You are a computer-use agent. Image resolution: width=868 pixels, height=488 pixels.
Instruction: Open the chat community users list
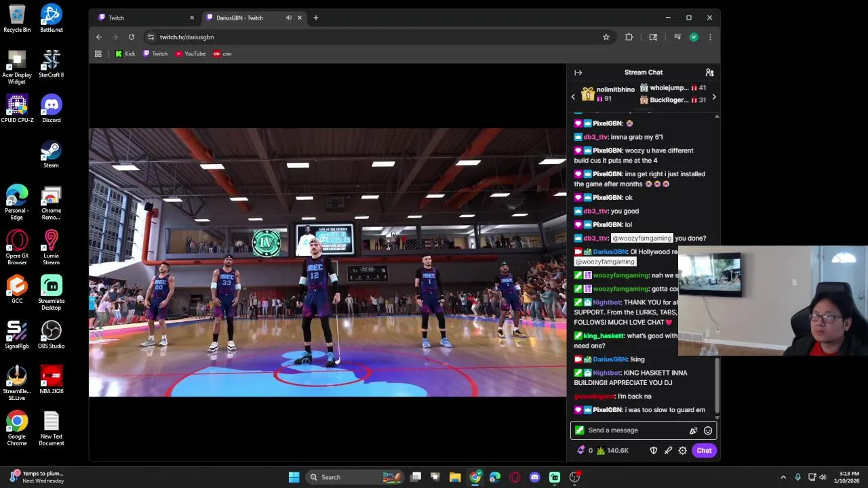[x=709, y=73]
